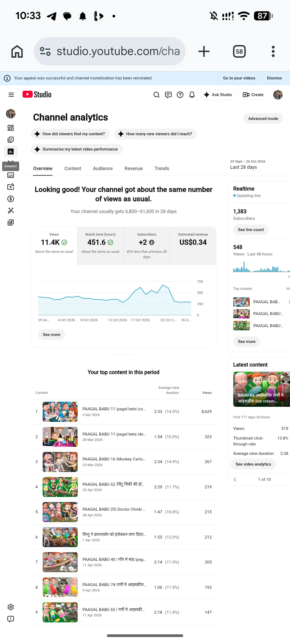Open the Last 28 days date range selector

(248, 164)
